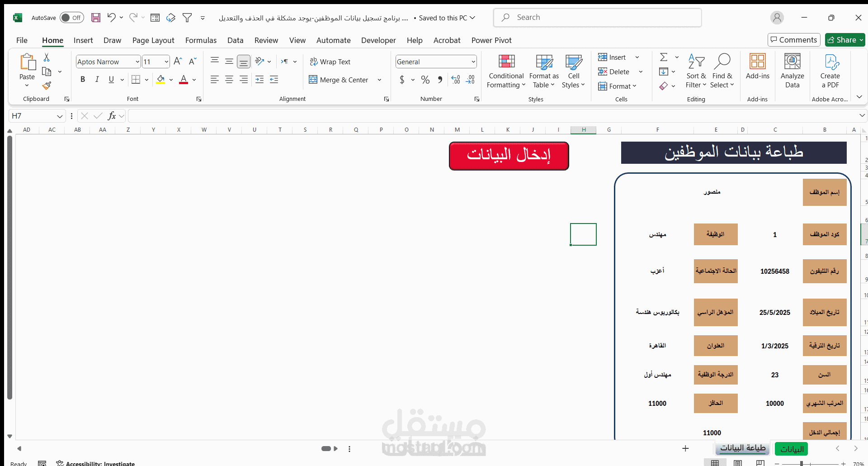Toggle Bottom Align for cells
This screenshot has width=868, height=466.
[244, 62]
